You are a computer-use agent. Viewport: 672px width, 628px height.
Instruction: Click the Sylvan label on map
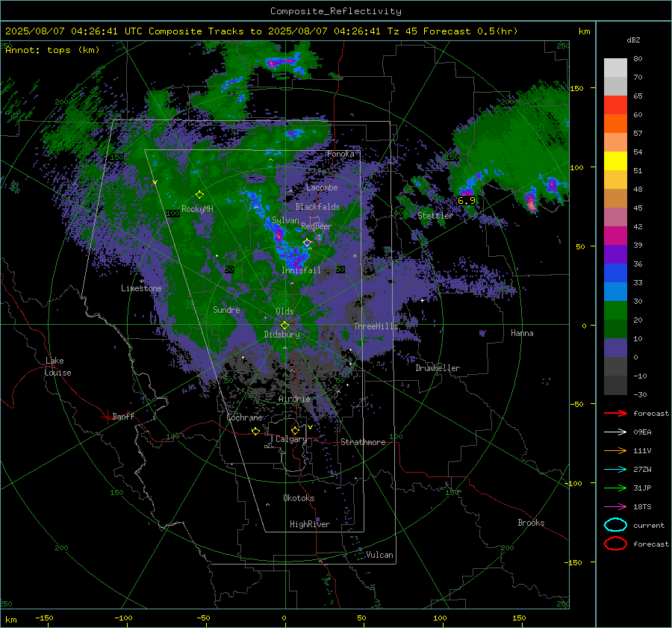[x=285, y=220]
